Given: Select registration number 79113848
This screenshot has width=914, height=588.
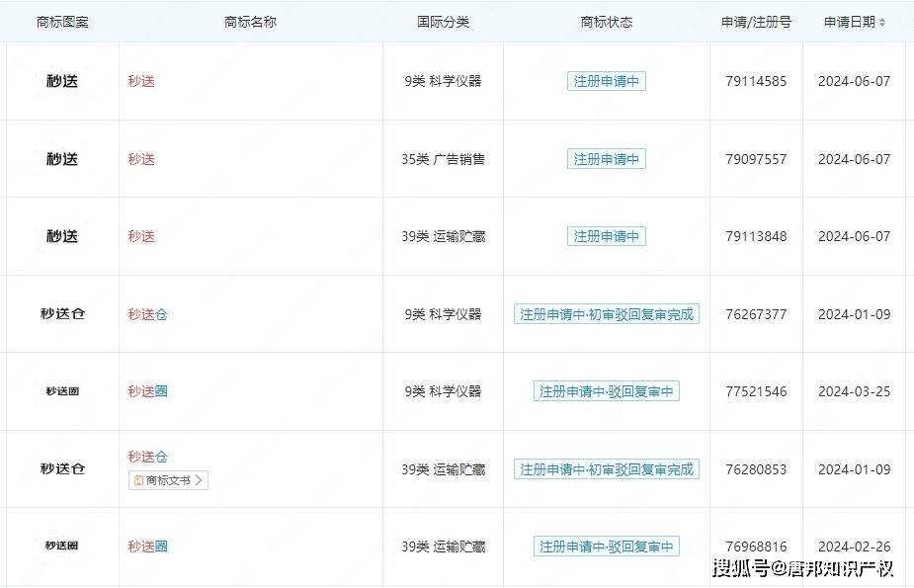Looking at the screenshot, I should (756, 236).
